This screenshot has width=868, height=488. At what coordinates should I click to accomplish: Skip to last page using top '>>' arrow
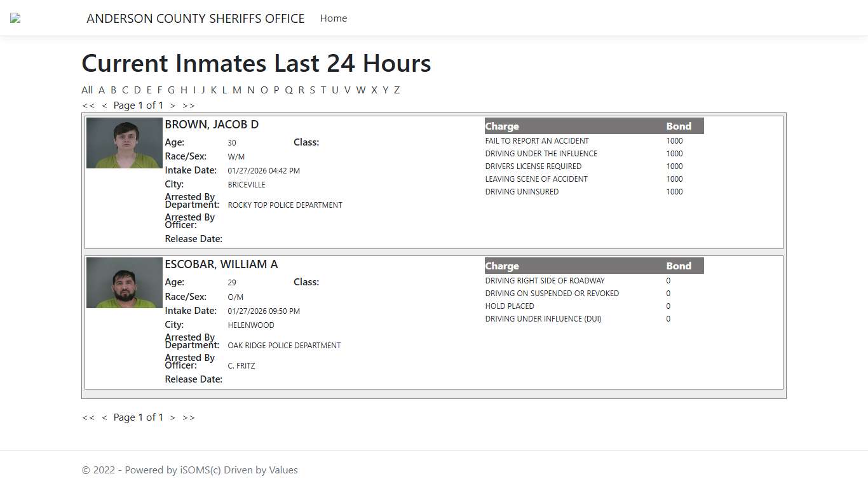(x=189, y=105)
